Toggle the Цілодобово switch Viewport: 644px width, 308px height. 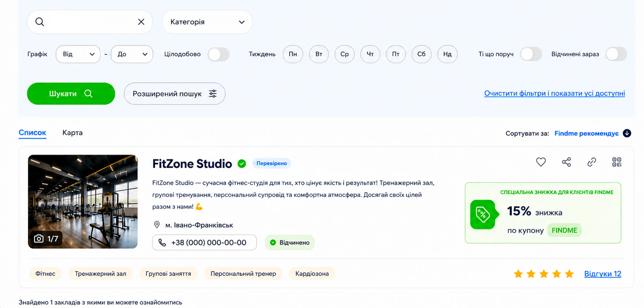pos(219,54)
